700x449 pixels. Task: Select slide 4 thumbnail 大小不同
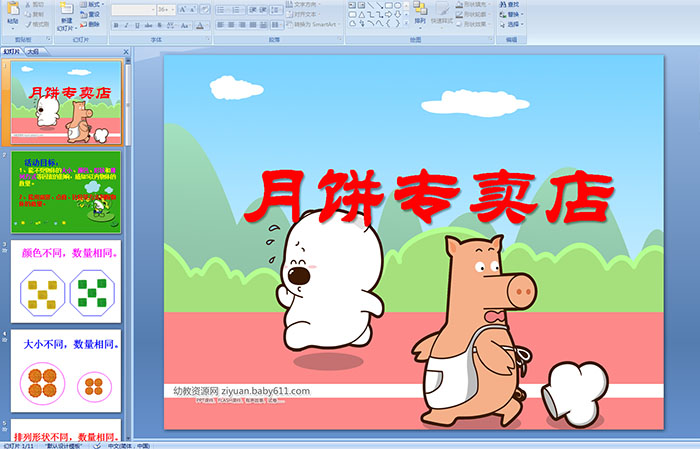click(x=66, y=371)
